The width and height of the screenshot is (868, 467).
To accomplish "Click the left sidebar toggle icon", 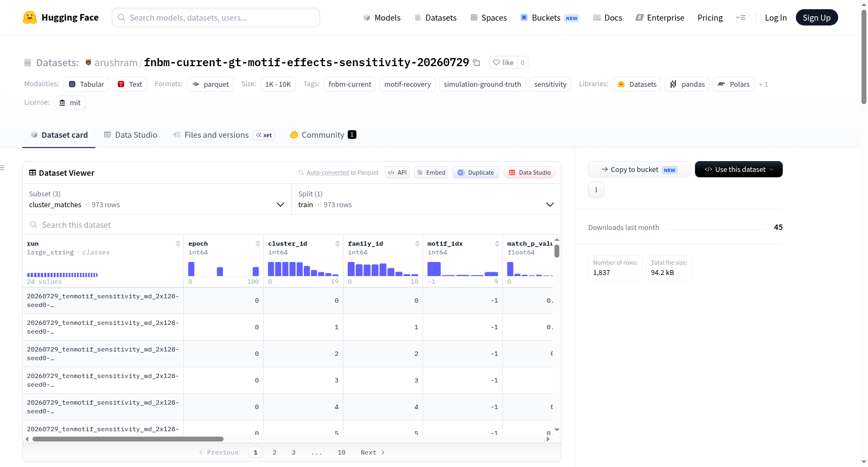I will [x=2, y=168].
